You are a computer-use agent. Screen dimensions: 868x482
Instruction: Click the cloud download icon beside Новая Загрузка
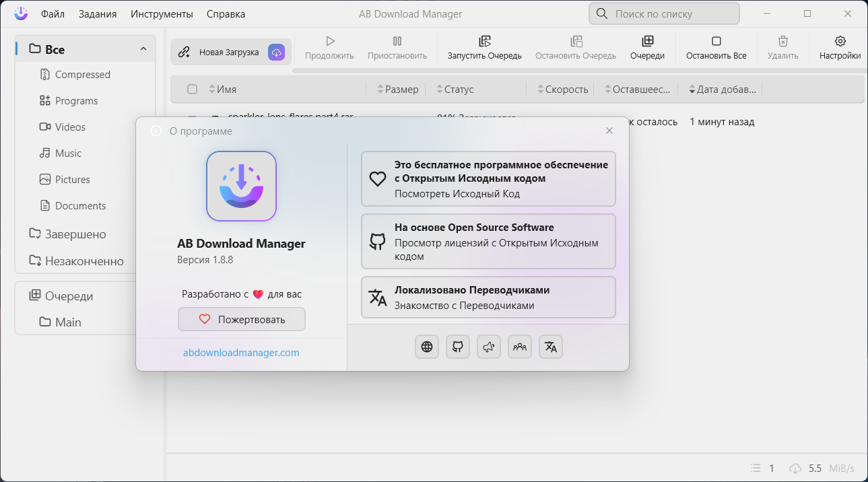click(x=276, y=53)
